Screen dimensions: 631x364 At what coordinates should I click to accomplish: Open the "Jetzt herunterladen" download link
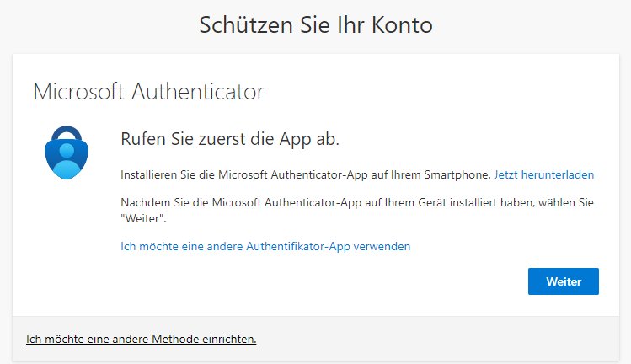pyautogui.click(x=543, y=175)
